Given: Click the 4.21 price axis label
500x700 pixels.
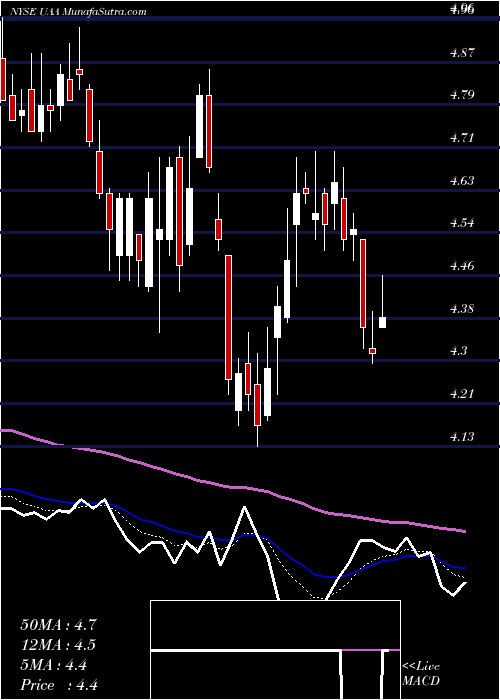Looking at the screenshot, I should click(461, 394).
